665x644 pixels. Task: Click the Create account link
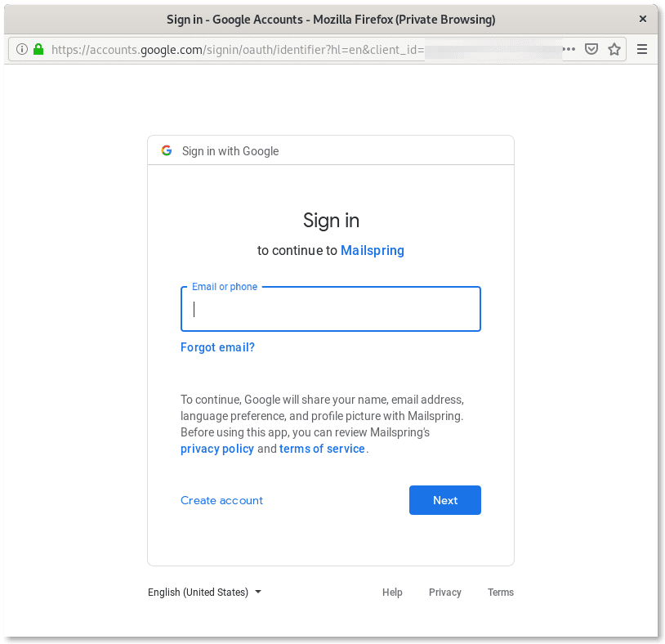(221, 500)
